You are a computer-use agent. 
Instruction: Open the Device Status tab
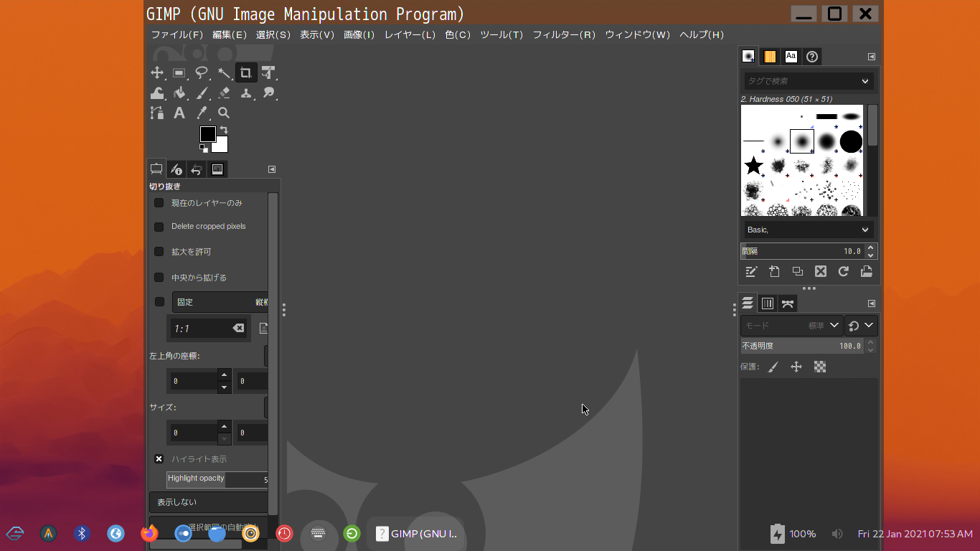point(176,169)
